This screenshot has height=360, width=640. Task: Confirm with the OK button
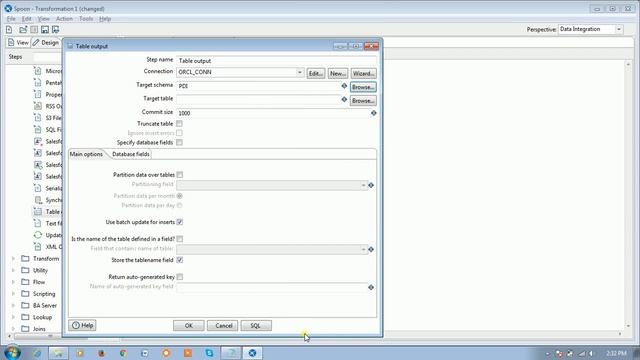(189, 326)
